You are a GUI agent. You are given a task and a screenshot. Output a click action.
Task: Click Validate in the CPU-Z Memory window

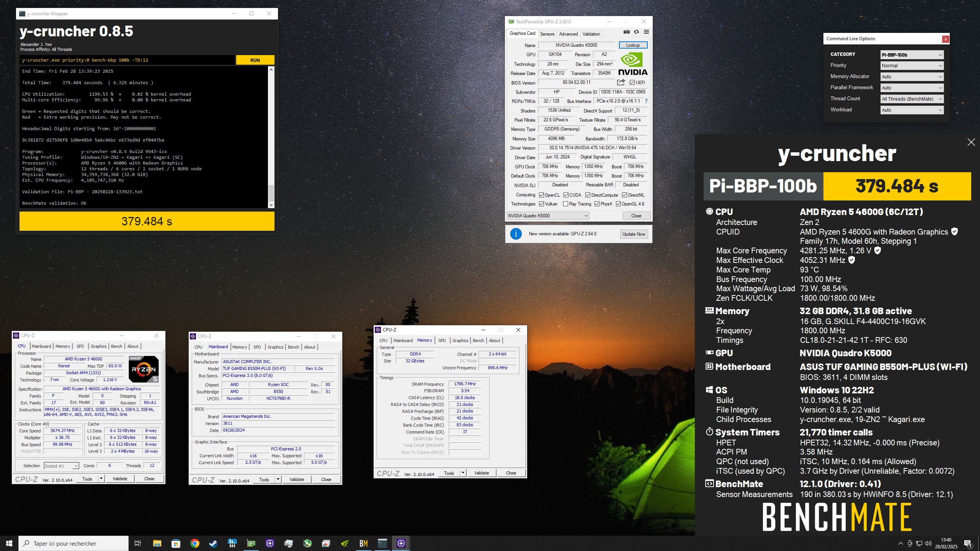pyautogui.click(x=482, y=473)
